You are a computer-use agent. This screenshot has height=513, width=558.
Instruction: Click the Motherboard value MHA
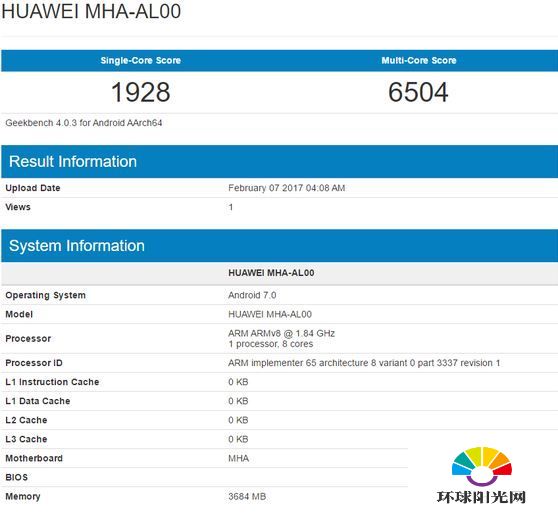[238, 458]
